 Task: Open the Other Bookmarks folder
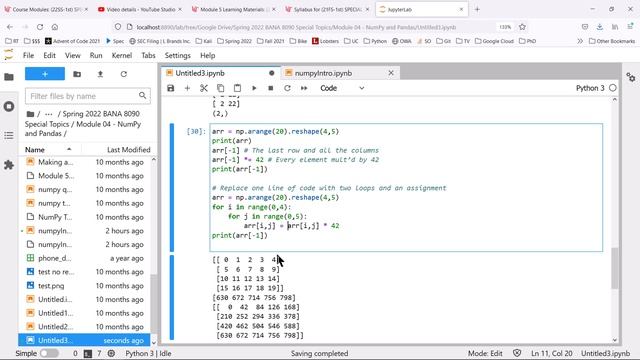coord(612,41)
